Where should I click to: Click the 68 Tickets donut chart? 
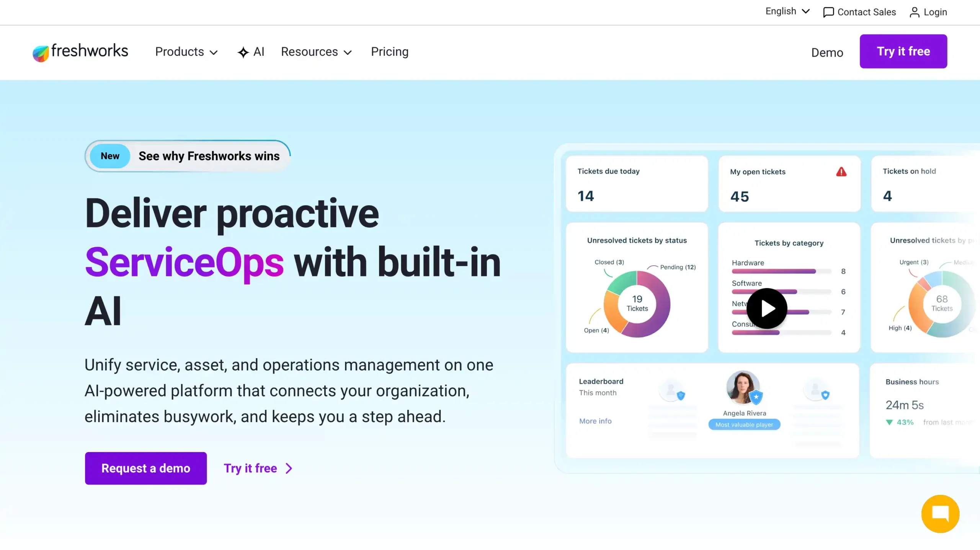click(x=942, y=304)
